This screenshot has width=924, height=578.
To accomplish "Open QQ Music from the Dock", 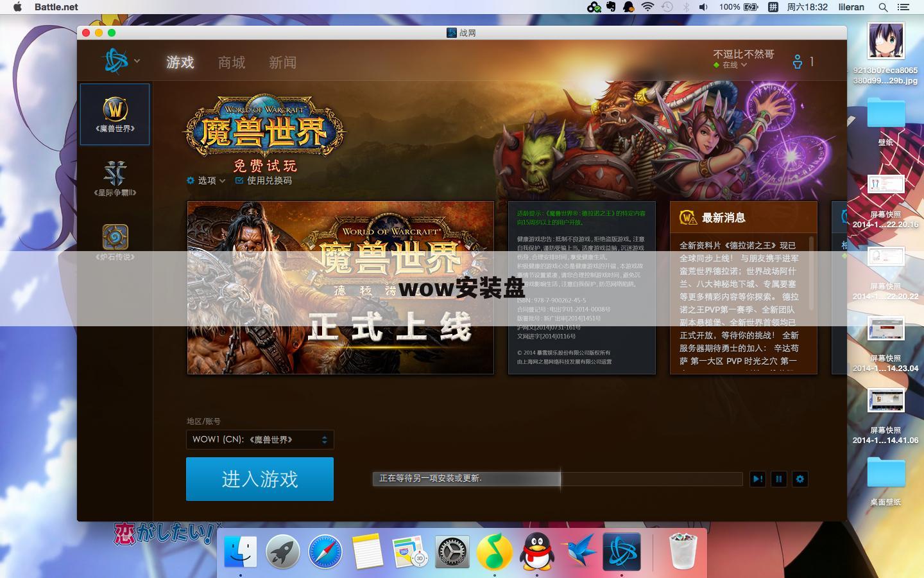I will point(495,552).
